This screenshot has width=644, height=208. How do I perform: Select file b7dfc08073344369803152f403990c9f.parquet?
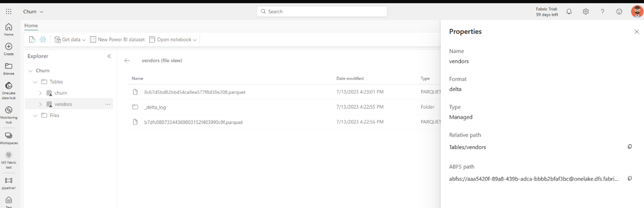pos(193,122)
